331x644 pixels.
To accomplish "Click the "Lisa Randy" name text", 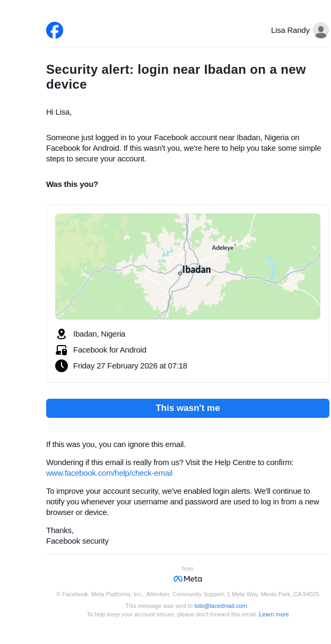I will [290, 30].
